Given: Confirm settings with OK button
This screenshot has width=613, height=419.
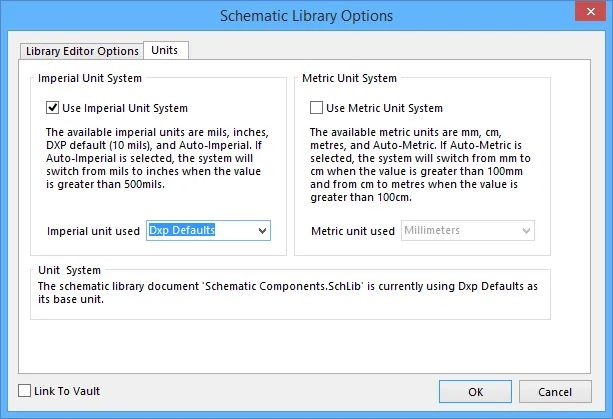Looking at the screenshot, I should tap(475, 391).
